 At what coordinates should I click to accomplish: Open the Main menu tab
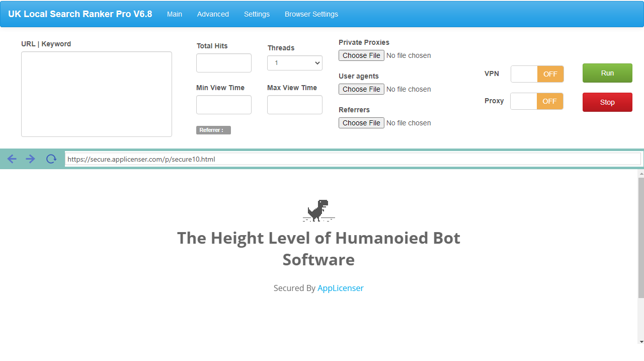tap(175, 14)
